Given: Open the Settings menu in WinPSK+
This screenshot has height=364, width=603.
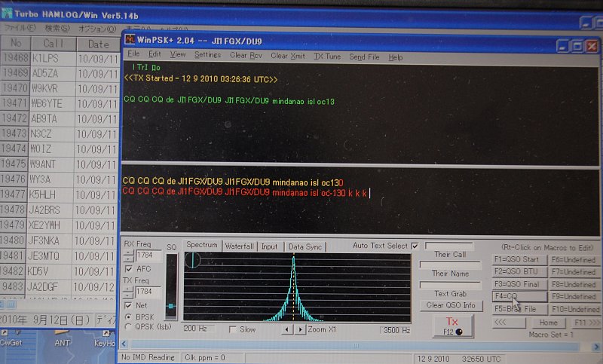Looking at the screenshot, I should (x=207, y=55).
